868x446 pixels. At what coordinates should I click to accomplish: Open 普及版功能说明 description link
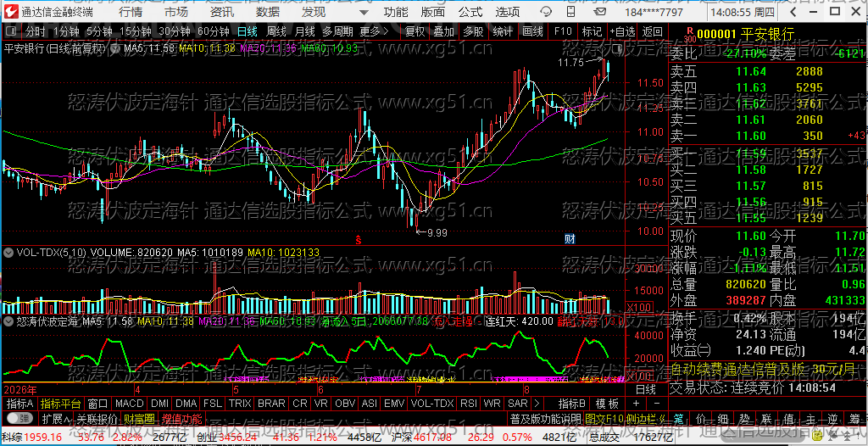[x=544, y=418]
